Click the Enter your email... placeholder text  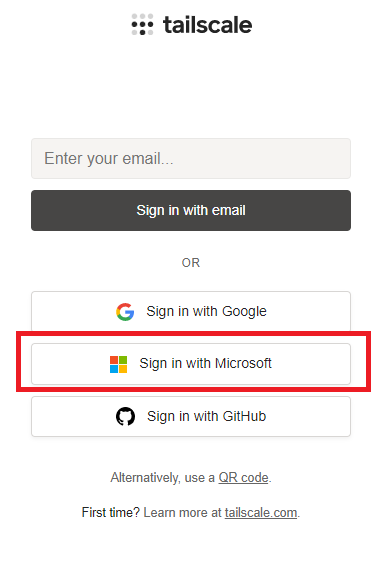coord(109,158)
